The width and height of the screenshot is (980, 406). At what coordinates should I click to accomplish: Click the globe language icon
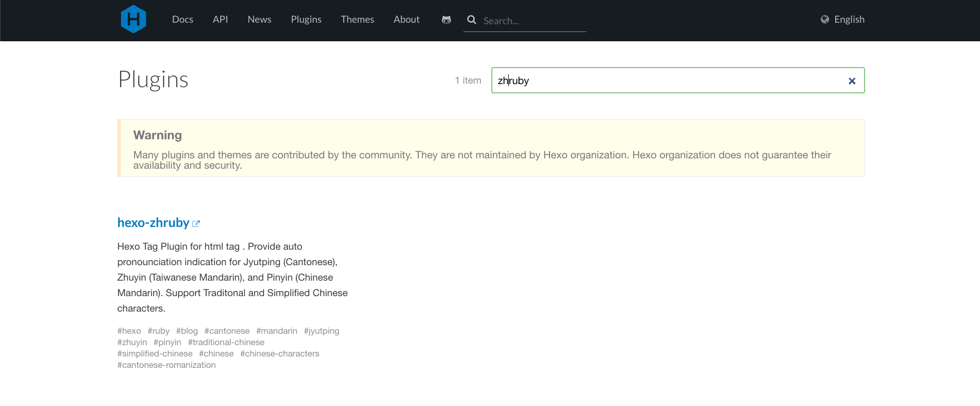coord(825,20)
